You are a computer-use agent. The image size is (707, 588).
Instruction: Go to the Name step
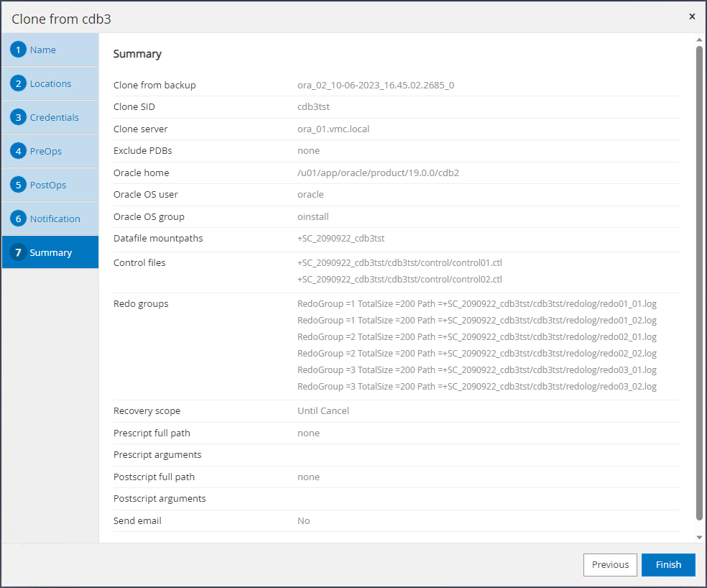click(x=43, y=50)
